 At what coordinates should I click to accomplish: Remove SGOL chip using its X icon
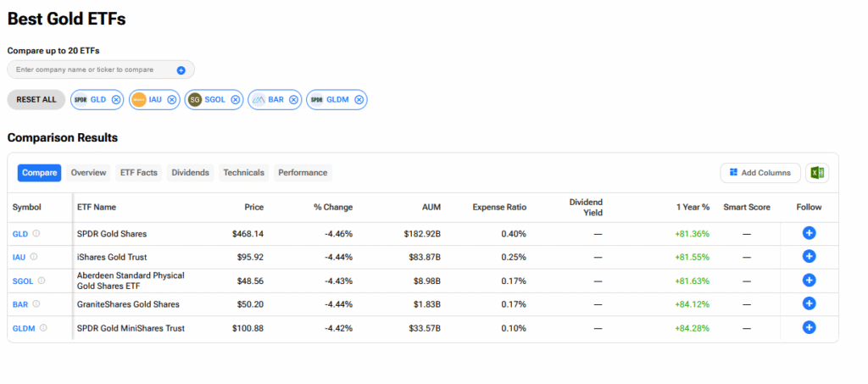click(236, 99)
